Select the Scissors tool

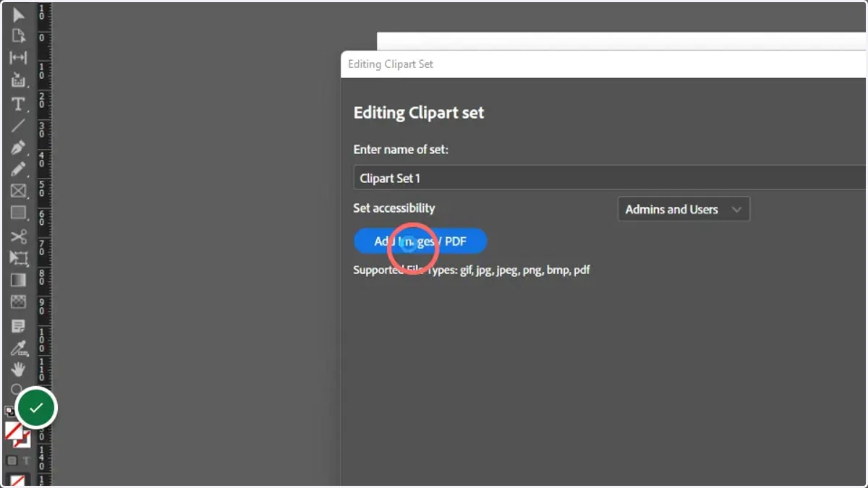pos(18,236)
